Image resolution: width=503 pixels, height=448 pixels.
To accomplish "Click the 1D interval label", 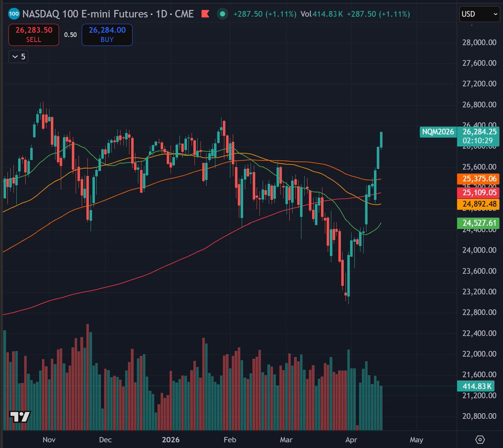I will pos(161,14).
